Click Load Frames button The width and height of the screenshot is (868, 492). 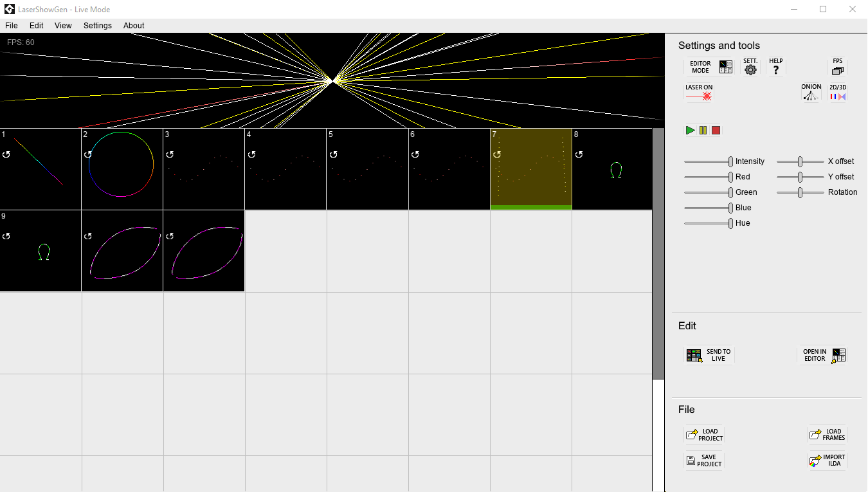click(x=827, y=435)
